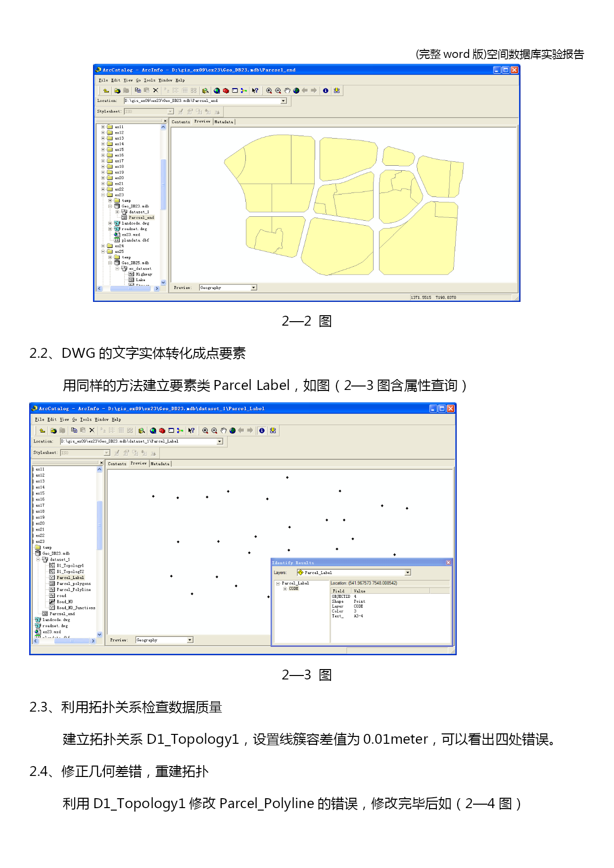Image resolution: width=614 pixels, height=868 pixels.
Task: Open Location dropdown in Parcsel_end window
Action: (283, 101)
